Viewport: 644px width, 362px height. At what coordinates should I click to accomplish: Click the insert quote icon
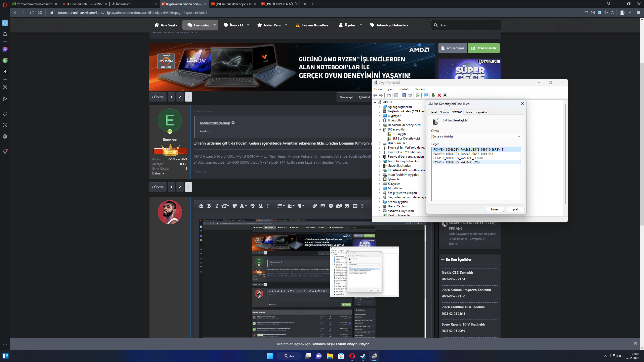(347, 206)
